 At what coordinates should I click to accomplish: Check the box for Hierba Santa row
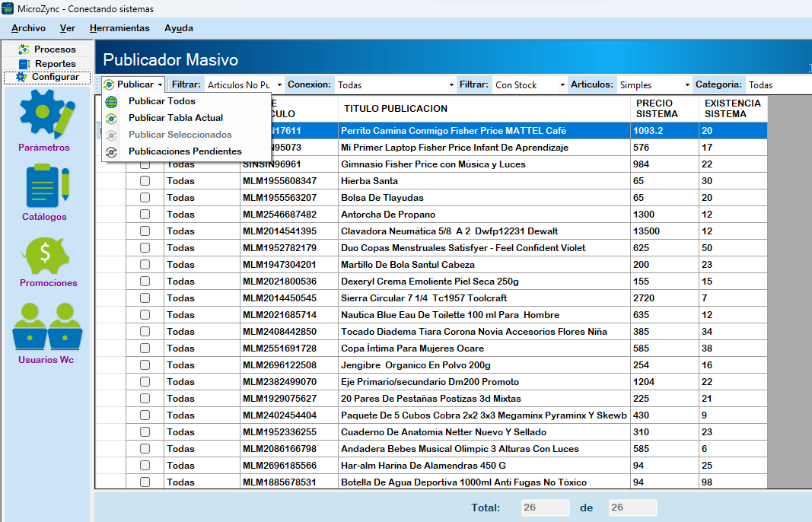point(145,181)
